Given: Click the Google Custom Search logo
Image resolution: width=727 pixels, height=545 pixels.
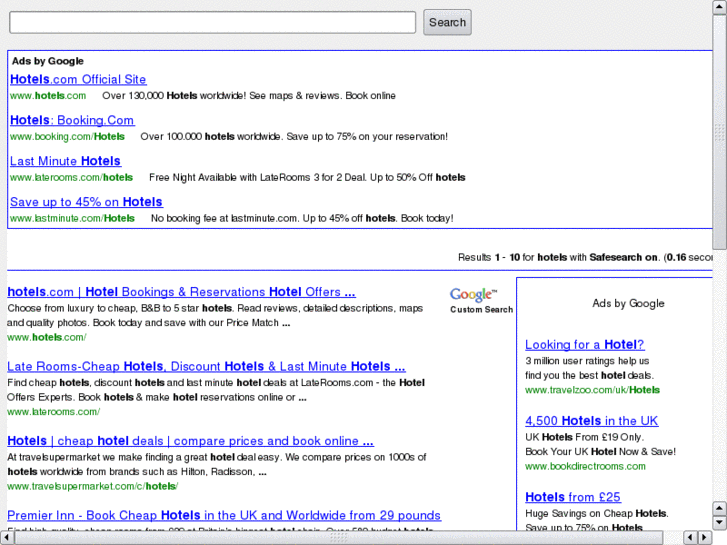Looking at the screenshot, I should [481, 301].
